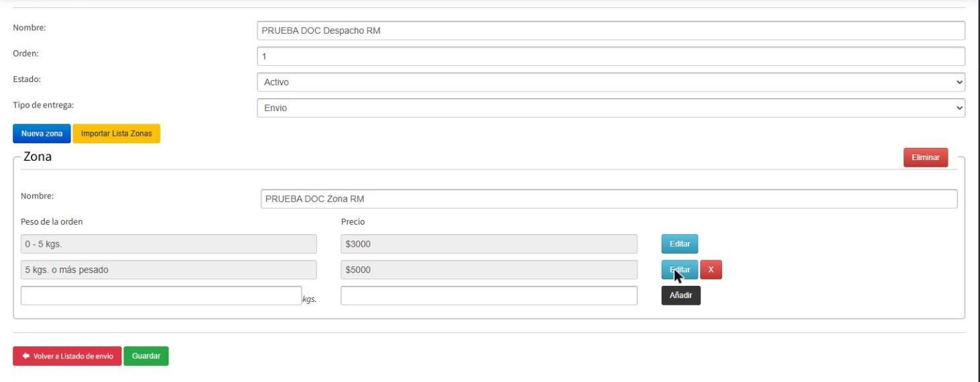
Task: Click the Nombre field 'PRUEBA DOC Despacho RM'
Action: [611, 30]
